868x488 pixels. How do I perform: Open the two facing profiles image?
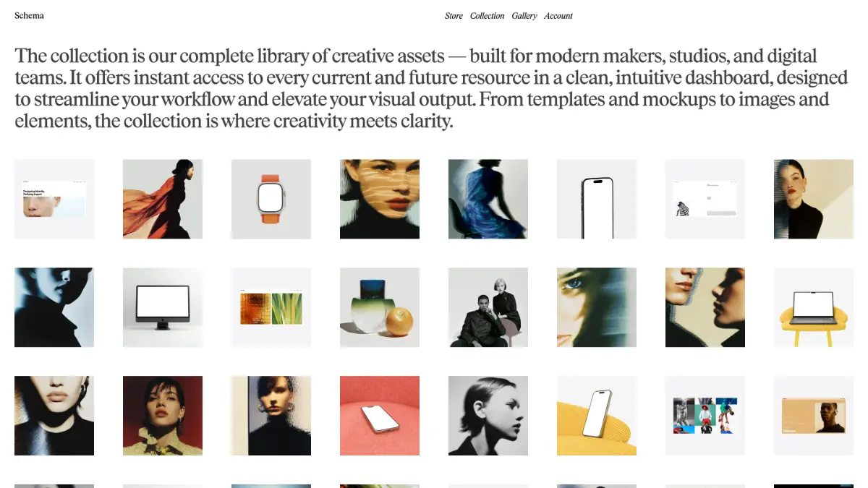click(705, 307)
